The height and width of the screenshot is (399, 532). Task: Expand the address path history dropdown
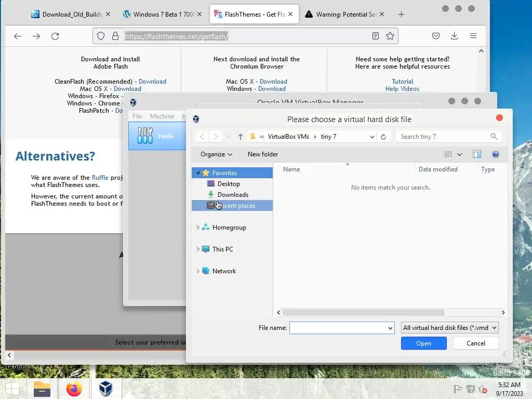click(x=372, y=137)
